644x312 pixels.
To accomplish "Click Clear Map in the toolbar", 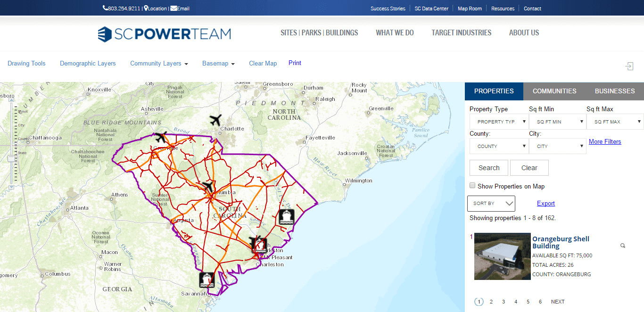I will [x=263, y=64].
